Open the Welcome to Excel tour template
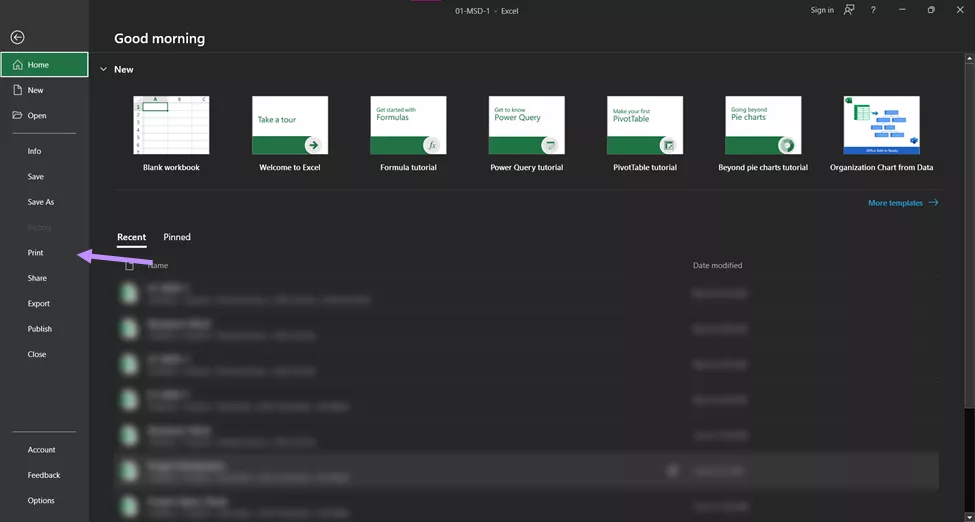The width and height of the screenshot is (975, 522). [x=290, y=126]
